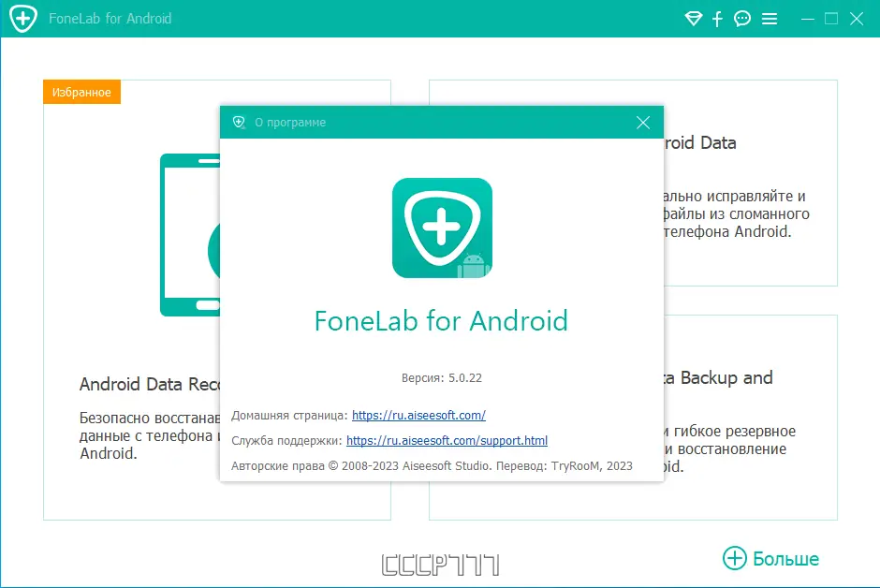This screenshot has width=880, height=588.
Task: Open the feedback chat bubble icon
Action: (x=742, y=19)
